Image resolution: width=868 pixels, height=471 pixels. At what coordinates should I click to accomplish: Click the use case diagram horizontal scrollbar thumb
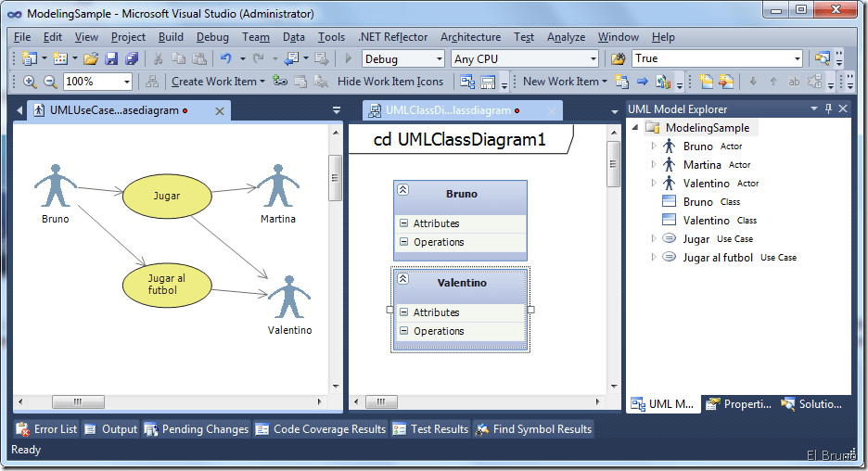click(x=77, y=401)
